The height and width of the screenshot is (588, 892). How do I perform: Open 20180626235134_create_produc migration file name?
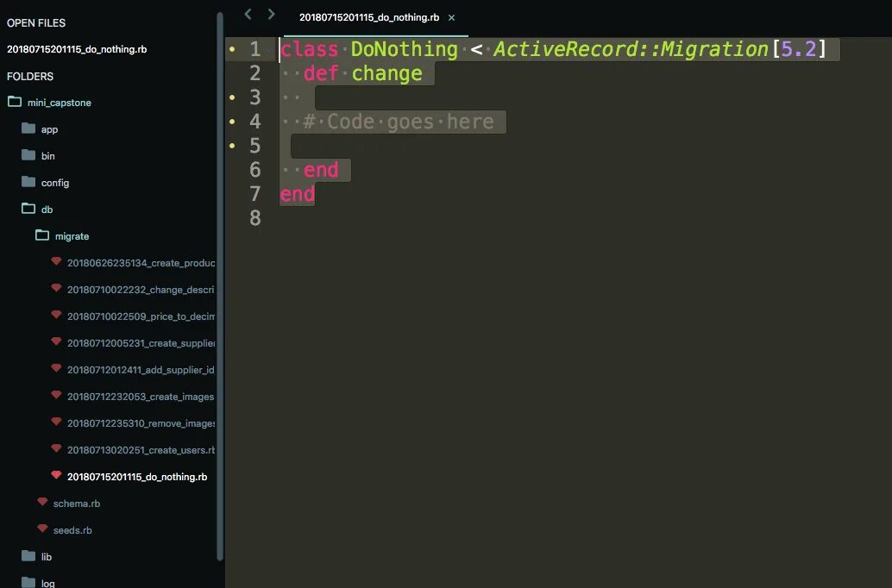[x=141, y=263]
